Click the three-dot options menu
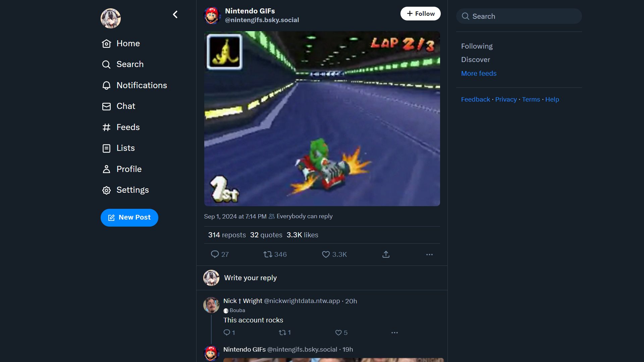Image resolution: width=644 pixels, height=362 pixels. [429, 255]
